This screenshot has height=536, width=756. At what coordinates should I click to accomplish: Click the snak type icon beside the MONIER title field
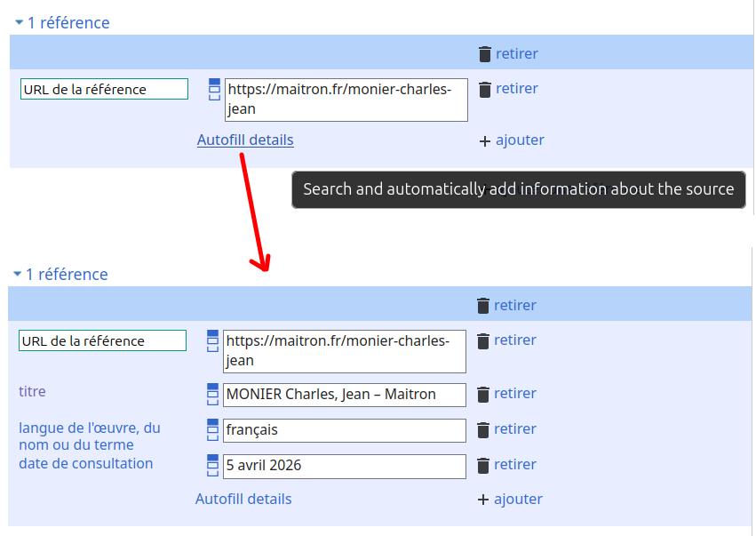[x=212, y=394]
